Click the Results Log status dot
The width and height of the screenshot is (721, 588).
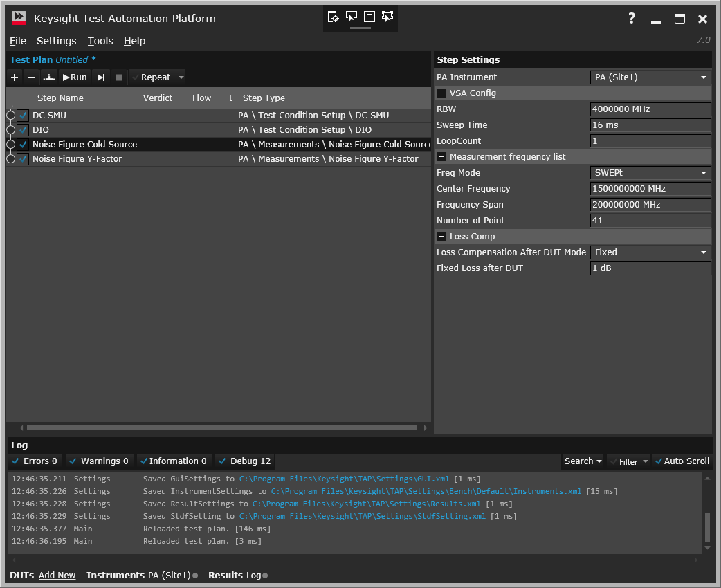tap(265, 576)
